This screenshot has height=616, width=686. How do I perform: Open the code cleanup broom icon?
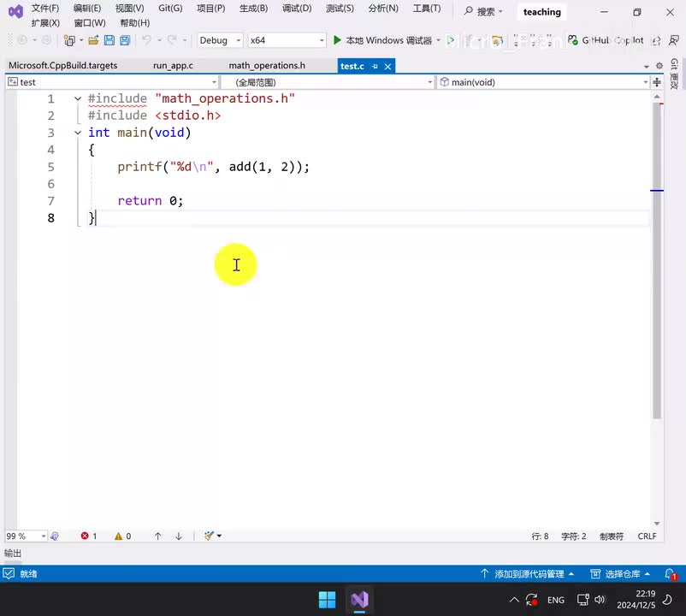point(209,536)
